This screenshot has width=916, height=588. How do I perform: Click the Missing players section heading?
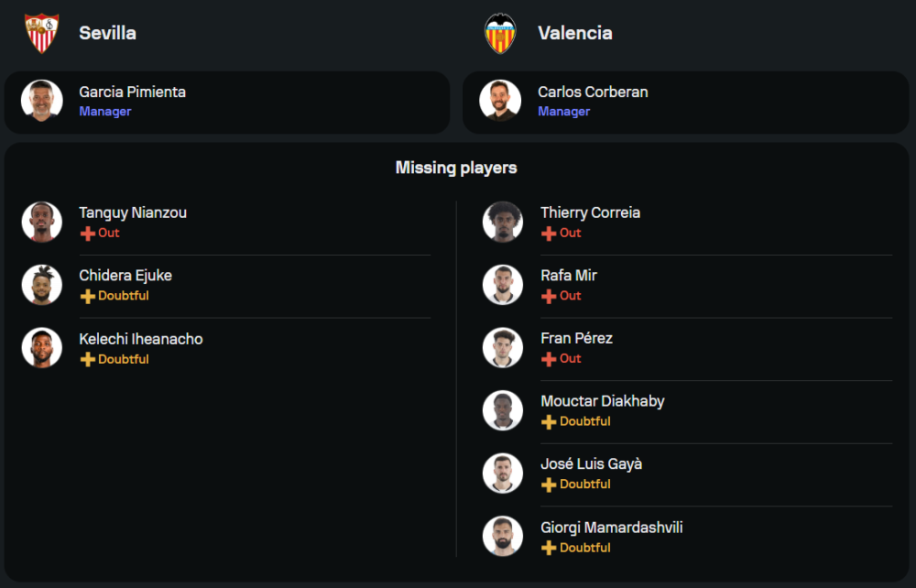(456, 168)
